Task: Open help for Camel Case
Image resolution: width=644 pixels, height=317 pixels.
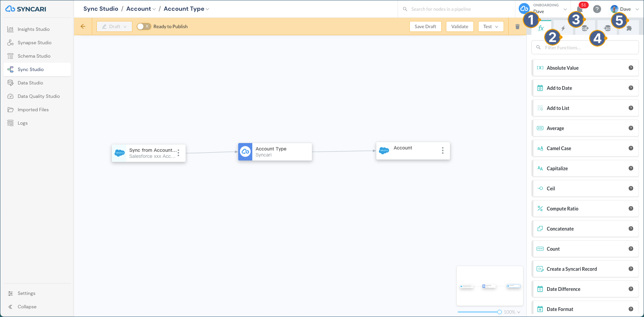Action: pos(631,148)
